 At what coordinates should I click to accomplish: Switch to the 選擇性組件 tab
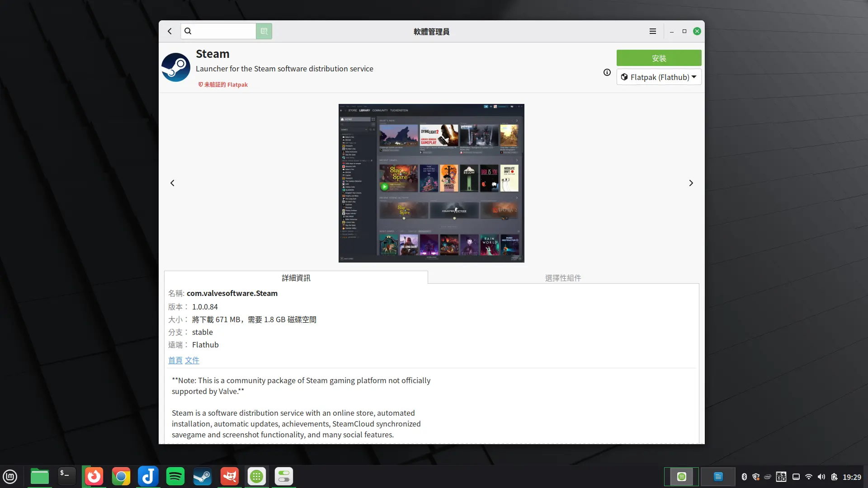[563, 277]
